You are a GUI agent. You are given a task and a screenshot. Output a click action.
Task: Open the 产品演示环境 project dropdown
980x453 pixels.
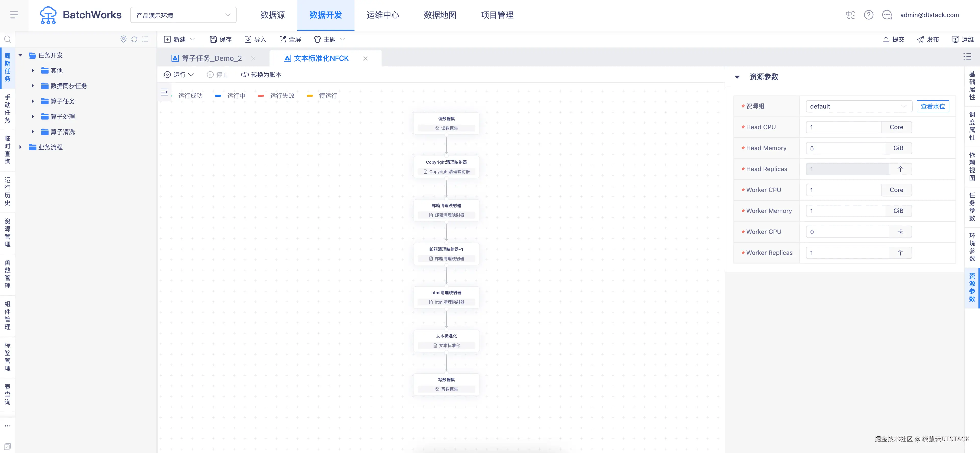pos(183,15)
